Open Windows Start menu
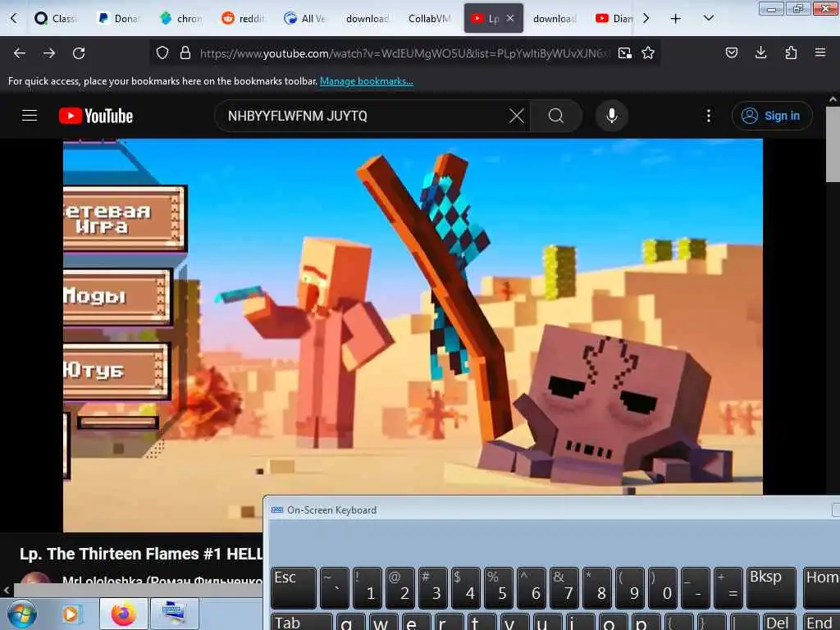The width and height of the screenshot is (840, 630). click(22, 614)
